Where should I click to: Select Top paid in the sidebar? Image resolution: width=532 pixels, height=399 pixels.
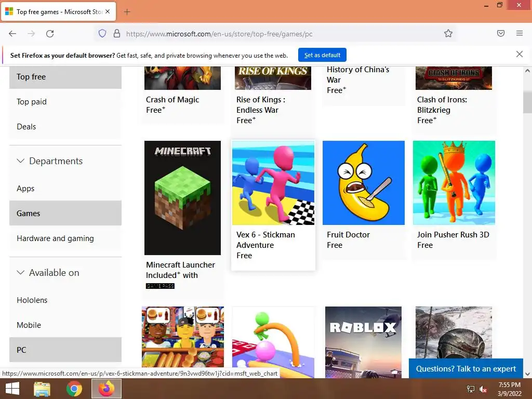pos(65,102)
